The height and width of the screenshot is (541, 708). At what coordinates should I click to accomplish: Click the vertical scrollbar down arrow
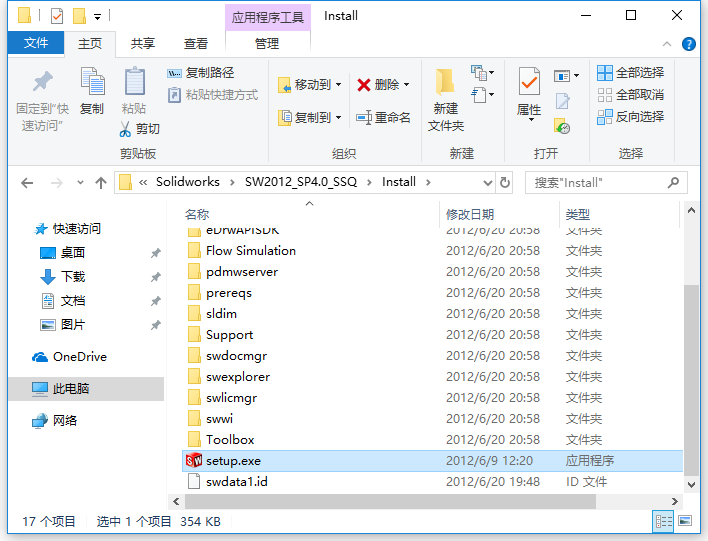click(691, 485)
